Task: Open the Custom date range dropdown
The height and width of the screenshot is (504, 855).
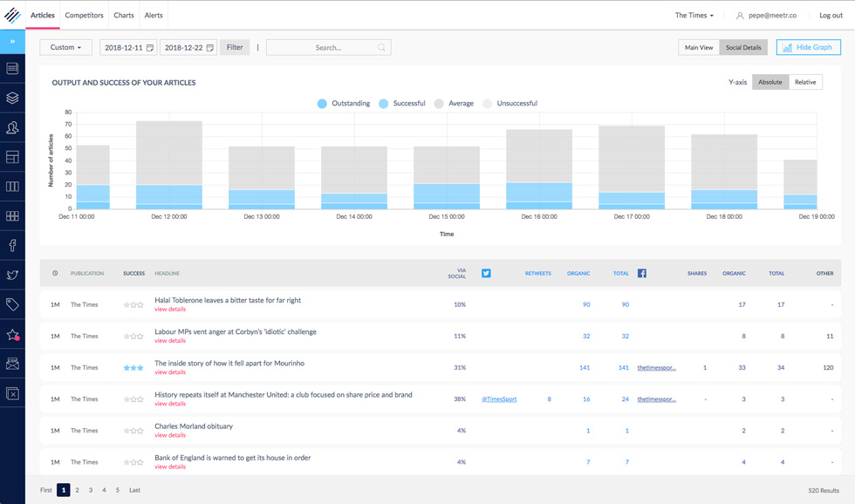Action: click(65, 47)
